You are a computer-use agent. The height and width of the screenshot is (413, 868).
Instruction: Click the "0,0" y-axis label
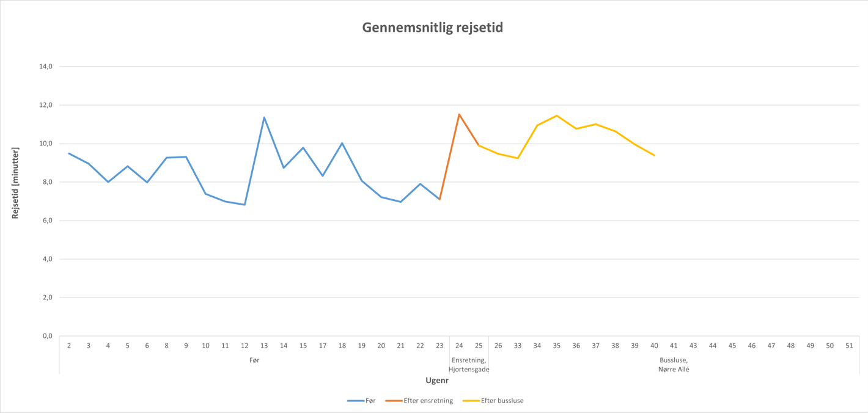coord(47,336)
